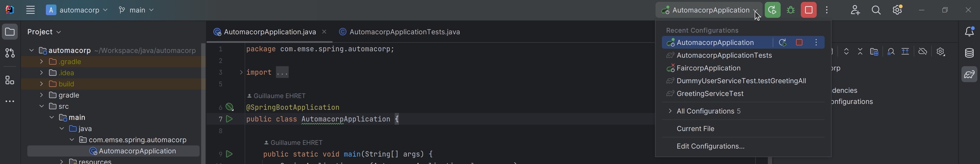Click Guillaume EHRET author hint above main method

point(293,143)
